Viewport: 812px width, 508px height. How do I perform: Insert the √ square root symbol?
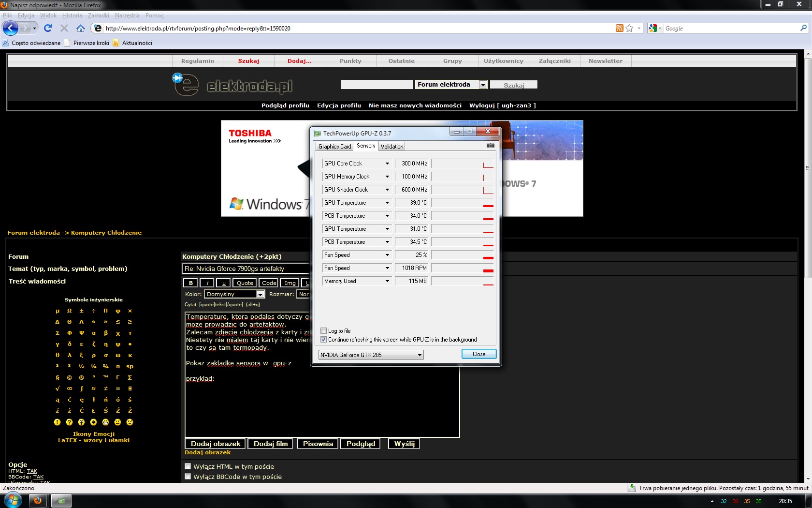[57, 388]
